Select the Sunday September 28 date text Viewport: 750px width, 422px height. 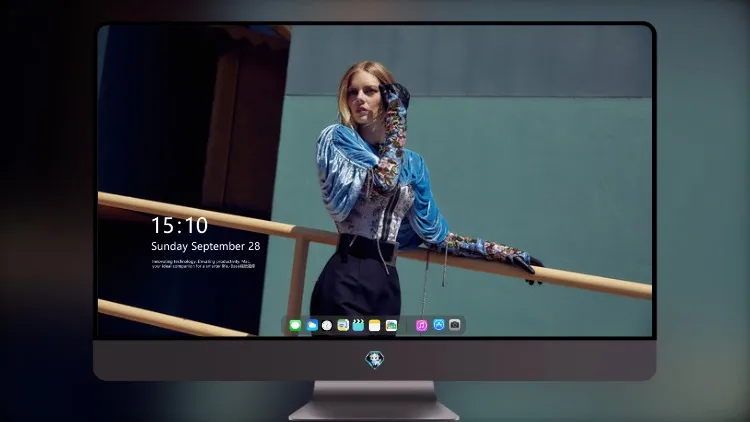(x=206, y=246)
